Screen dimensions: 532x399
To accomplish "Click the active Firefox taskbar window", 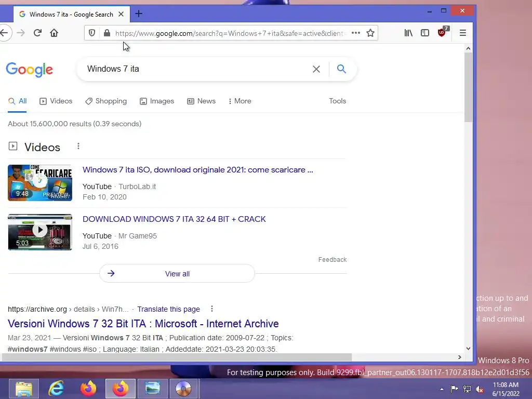I will (121, 389).
